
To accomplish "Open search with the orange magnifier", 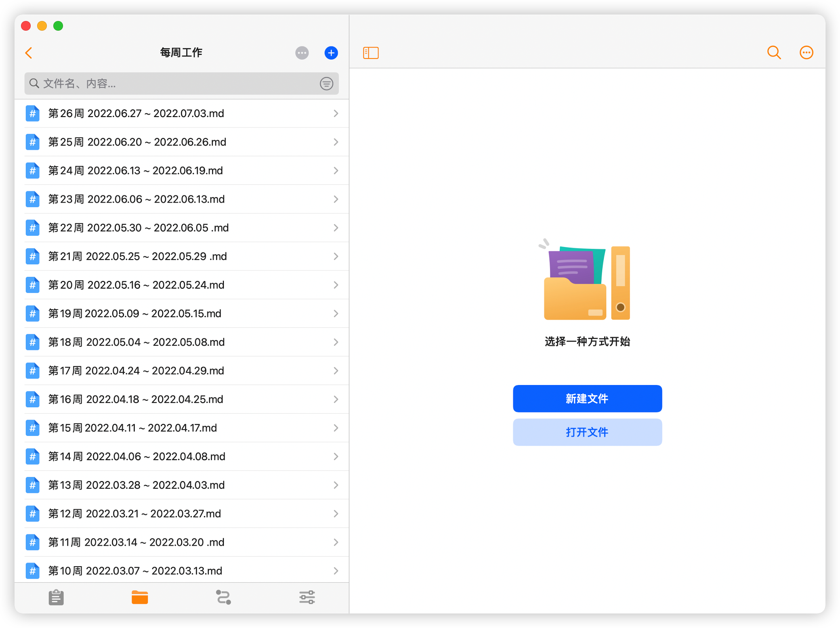I will (774, 53).
